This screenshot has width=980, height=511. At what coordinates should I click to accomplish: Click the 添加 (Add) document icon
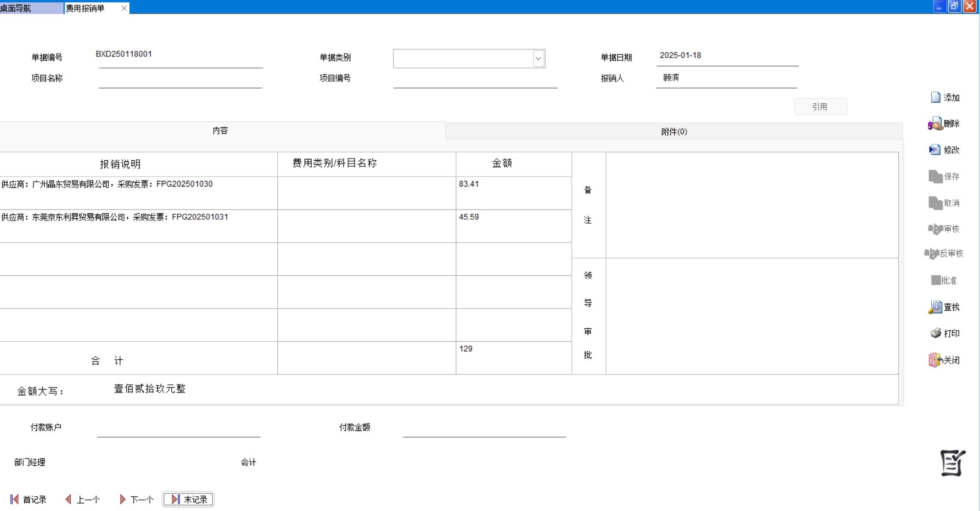tap(935, 97)
